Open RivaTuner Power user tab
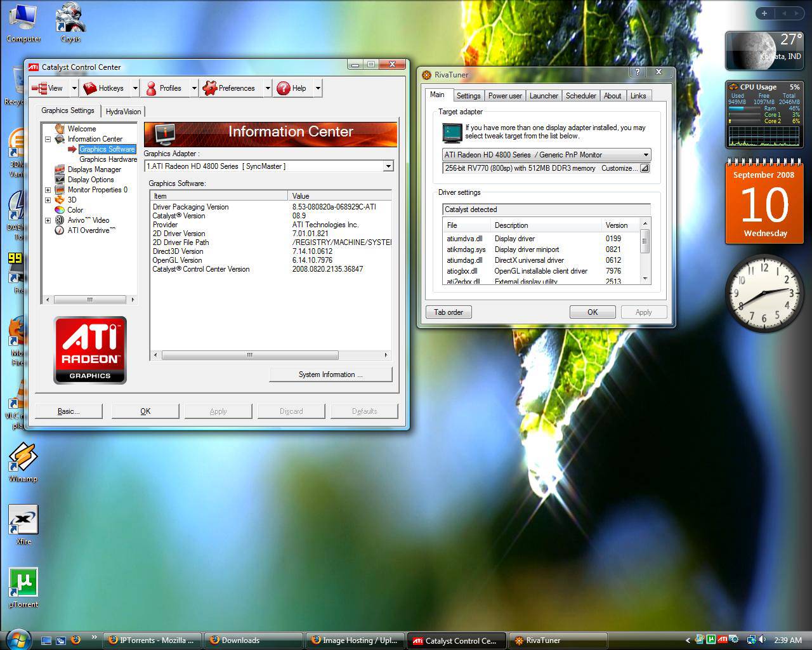Screen dimensions: 812x650 point(505,96)
